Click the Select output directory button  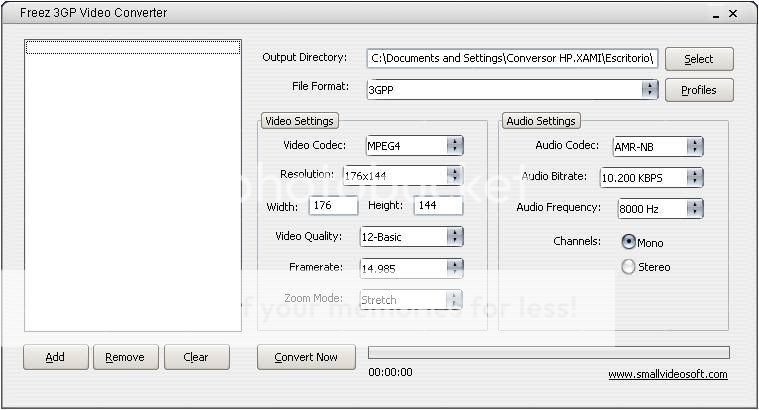(x=698, y=59)
